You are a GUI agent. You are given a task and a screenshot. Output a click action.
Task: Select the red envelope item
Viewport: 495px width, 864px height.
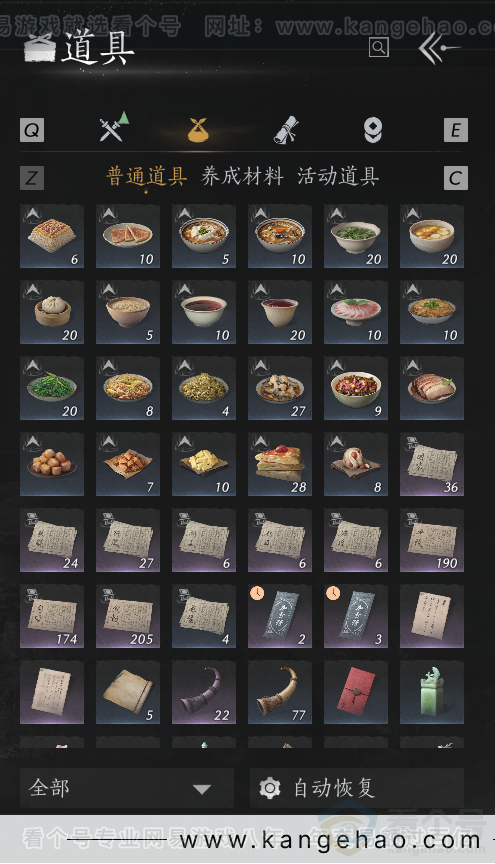(x=356, y=693)
